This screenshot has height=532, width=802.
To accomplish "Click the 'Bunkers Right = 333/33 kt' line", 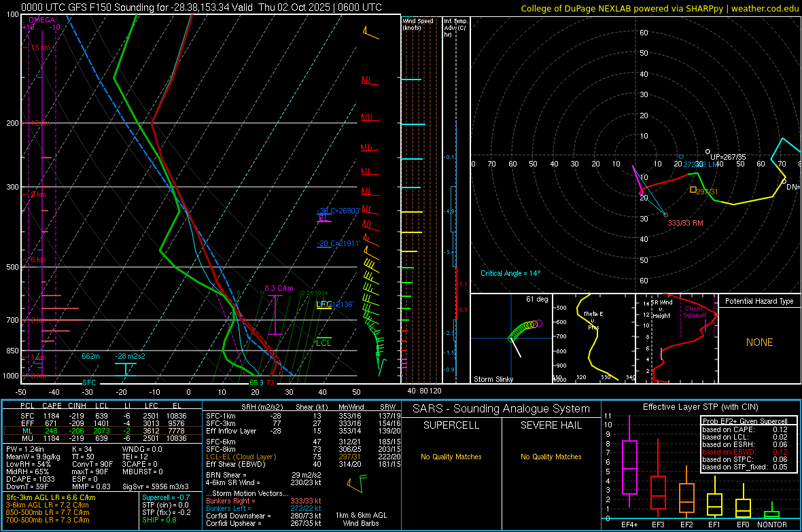I will (264, 501).
